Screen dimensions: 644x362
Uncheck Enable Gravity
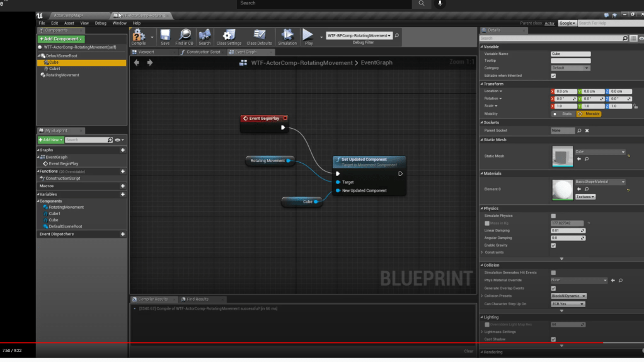click(x=553, y=245)
